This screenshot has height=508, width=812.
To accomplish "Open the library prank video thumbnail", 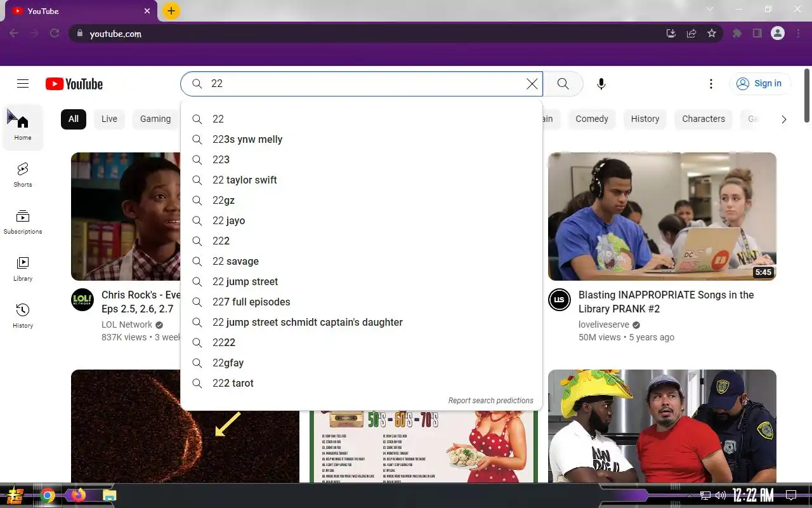I will (x=662, y=217).
